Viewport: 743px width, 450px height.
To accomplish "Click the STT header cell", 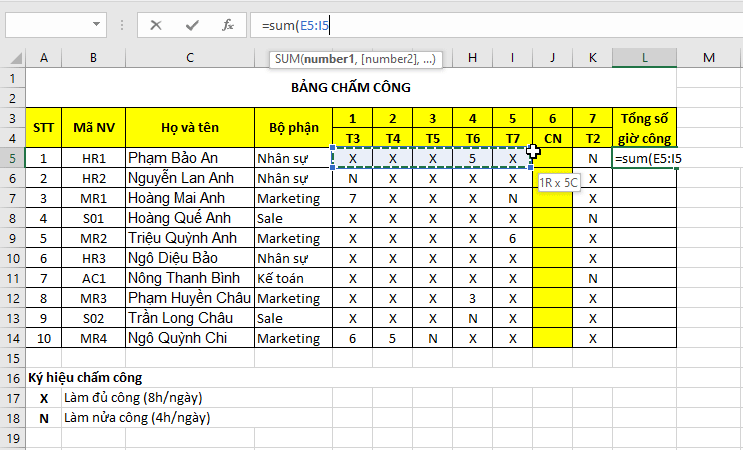I will [x=44, y=127].
